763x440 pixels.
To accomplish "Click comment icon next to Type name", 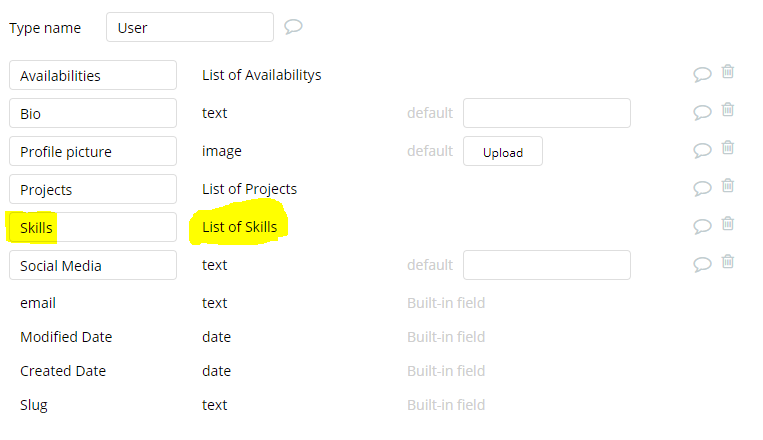I will tap(293, 27).
